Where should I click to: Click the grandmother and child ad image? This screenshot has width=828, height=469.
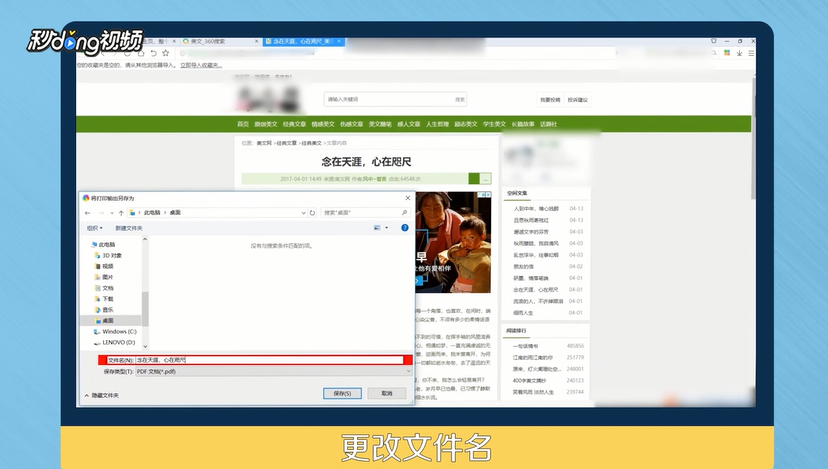pyautogui.click(x=454, y=242)
